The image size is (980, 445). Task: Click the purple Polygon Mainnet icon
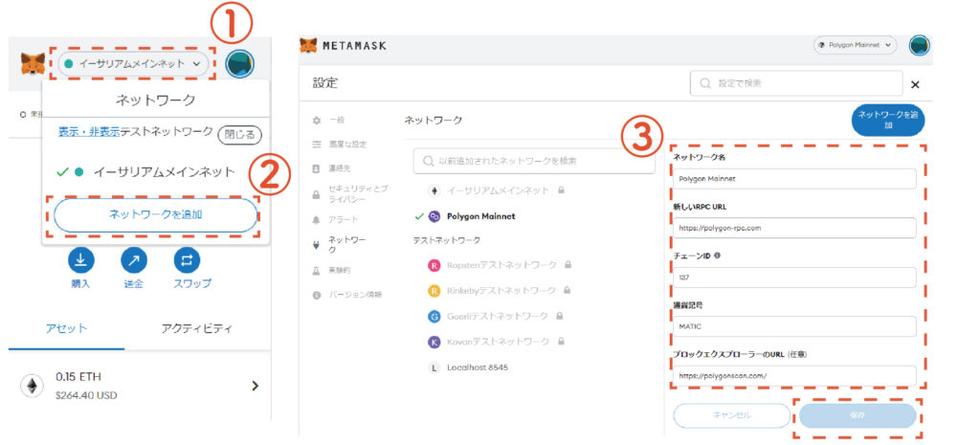pyautogui.click(x=434, y=216)
